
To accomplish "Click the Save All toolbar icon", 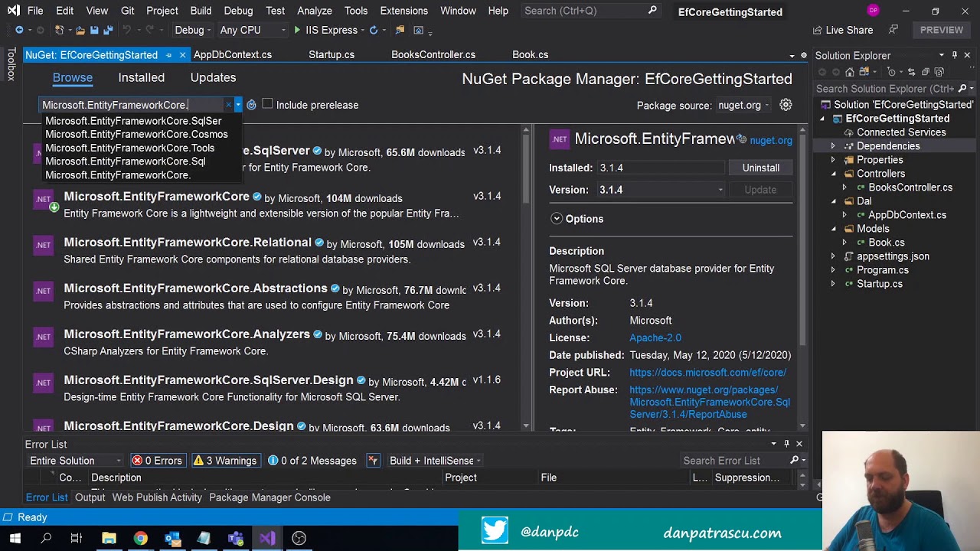I will pyautogui.click(x=108, y=30).
